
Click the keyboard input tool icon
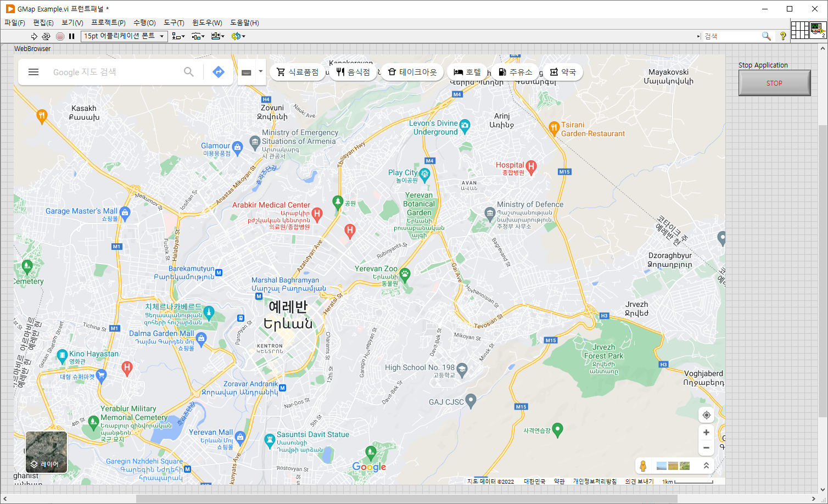(x=247, y=72)
